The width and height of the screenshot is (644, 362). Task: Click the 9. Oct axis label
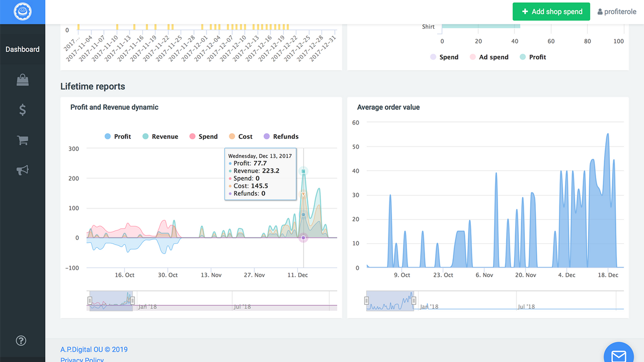point(402,275)
